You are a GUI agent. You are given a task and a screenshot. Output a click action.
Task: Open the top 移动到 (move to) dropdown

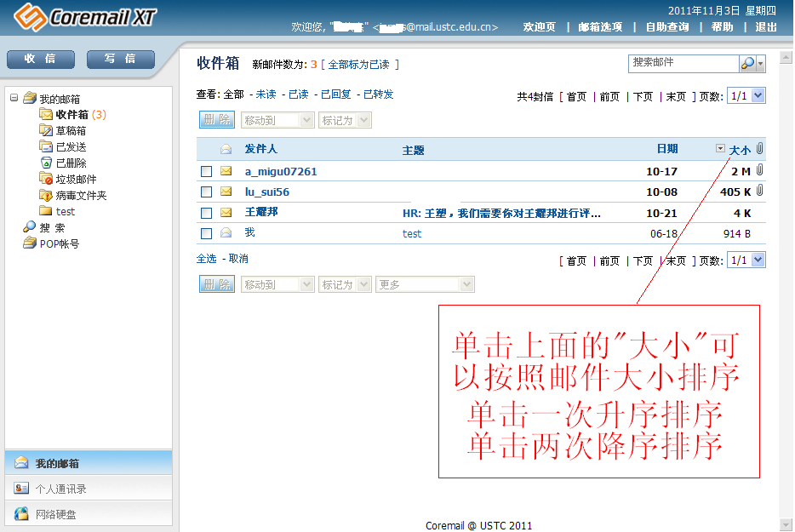(277, 121)
